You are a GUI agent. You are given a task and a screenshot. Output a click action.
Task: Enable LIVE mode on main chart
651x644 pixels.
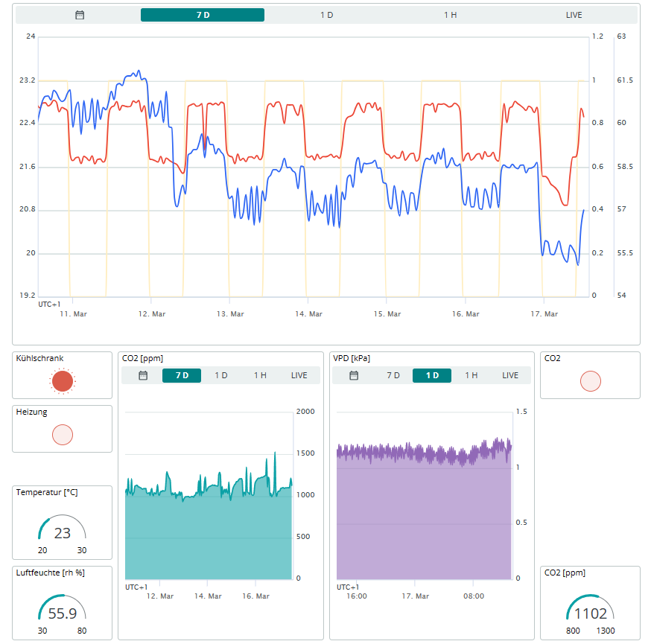(x=574, y=15)
